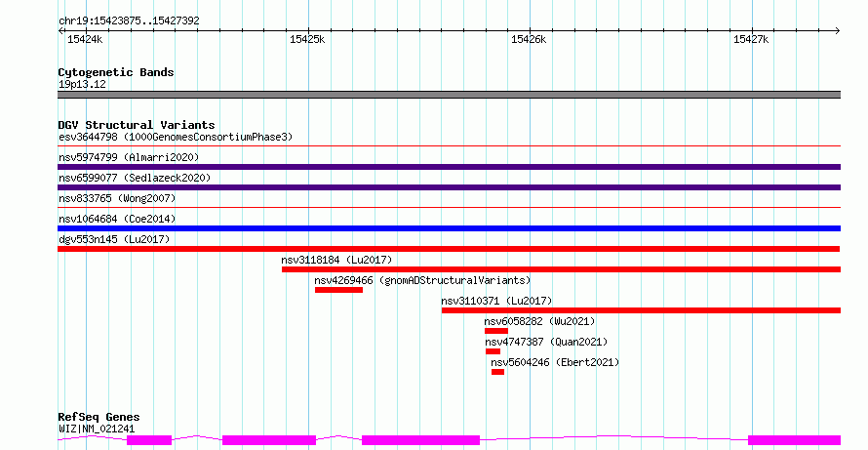Click the 19p13.12 band label
The width and height of the screenshot is (868, 450).
click(x=82, y=85)
